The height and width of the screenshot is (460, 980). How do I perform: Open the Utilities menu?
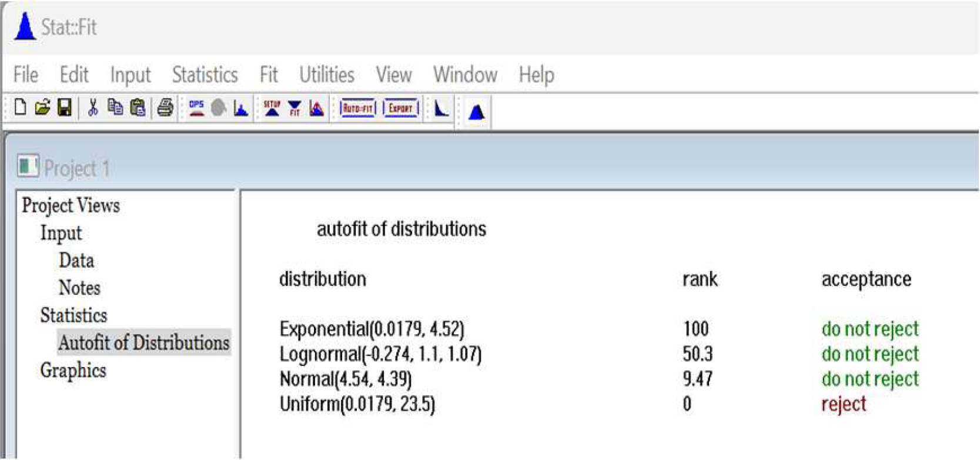(x=326, y=75)
